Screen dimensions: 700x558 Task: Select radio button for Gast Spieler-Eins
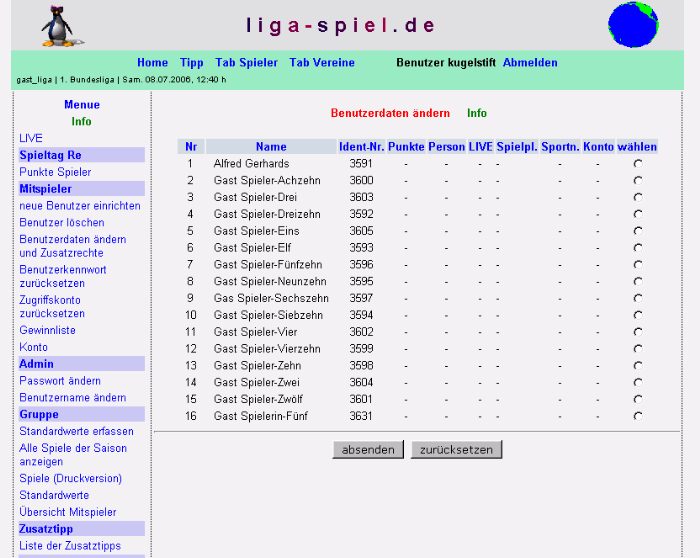click(x=637, y=231)
